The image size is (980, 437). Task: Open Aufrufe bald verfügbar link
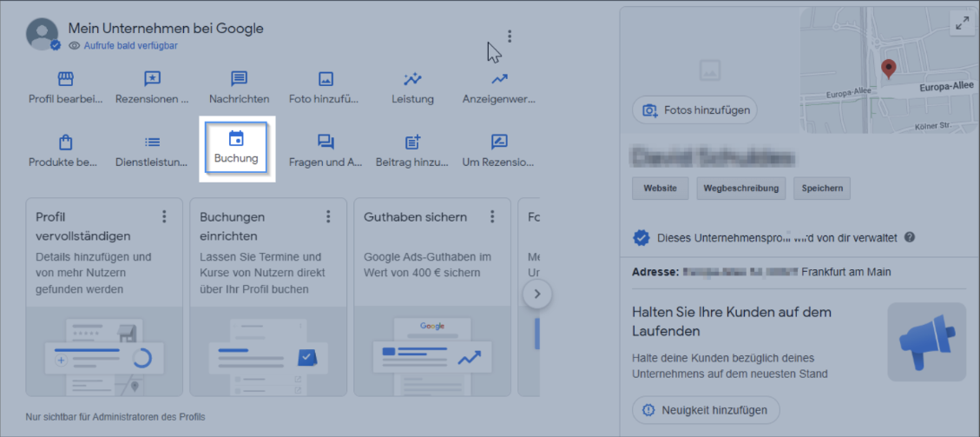click(130, 45)
